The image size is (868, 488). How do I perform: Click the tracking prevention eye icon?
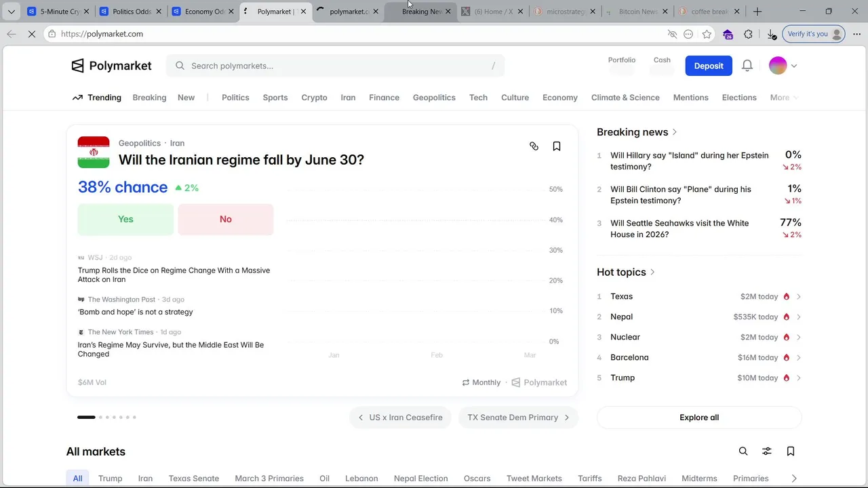672,34
